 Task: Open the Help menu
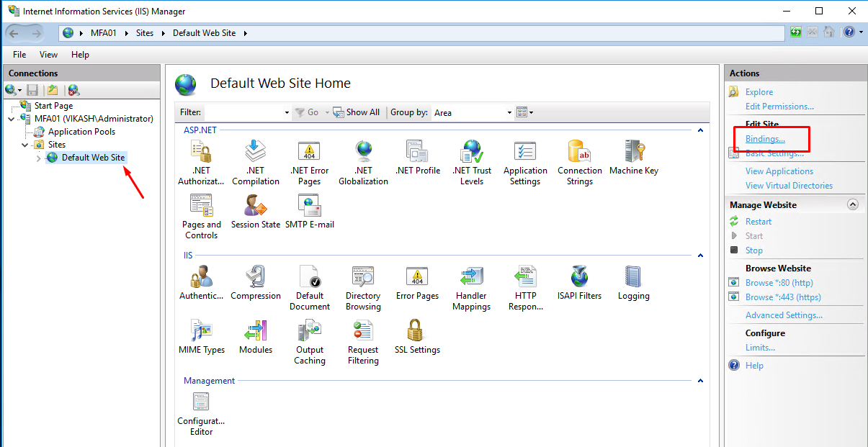tap(80, 55)
